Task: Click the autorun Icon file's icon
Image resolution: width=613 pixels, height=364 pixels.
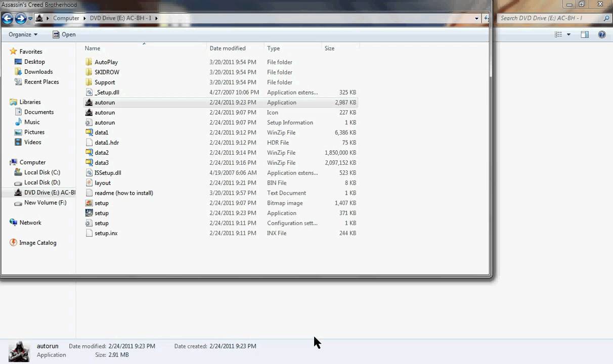Action: [89, 113]
